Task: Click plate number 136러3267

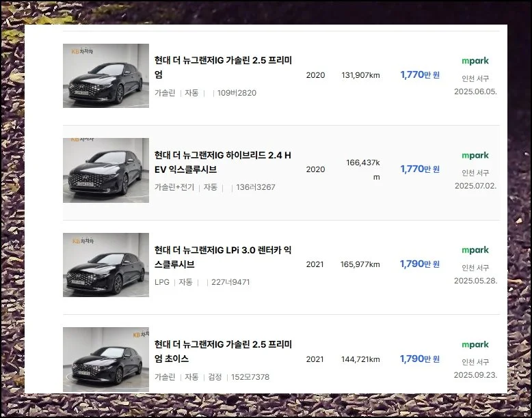Action: tap(255, 187)
